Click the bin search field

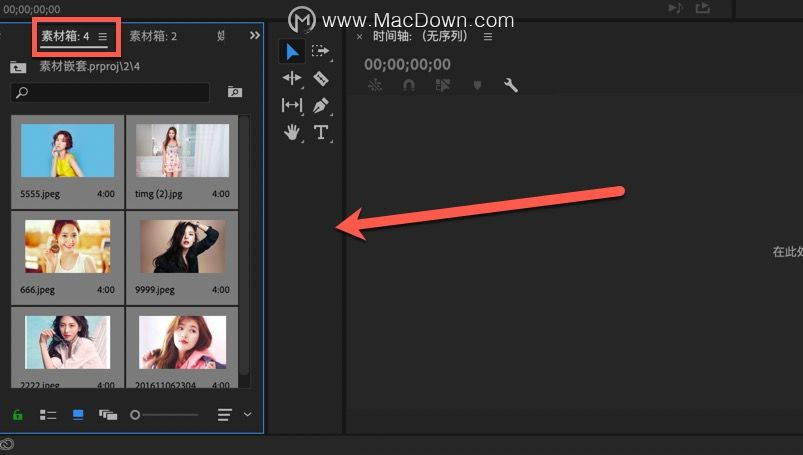pyautogui.click(x=110, y=92)
